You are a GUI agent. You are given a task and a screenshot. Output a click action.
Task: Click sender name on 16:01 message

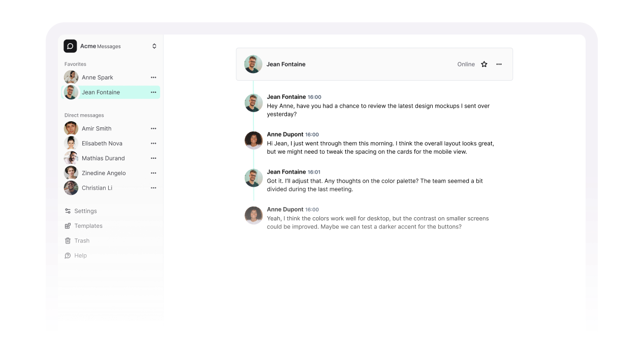[286, 172]
